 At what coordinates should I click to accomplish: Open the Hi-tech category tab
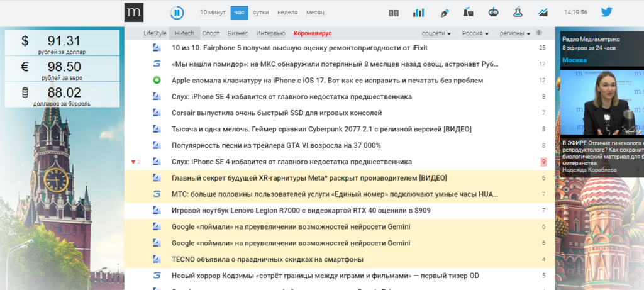(184, 33)
